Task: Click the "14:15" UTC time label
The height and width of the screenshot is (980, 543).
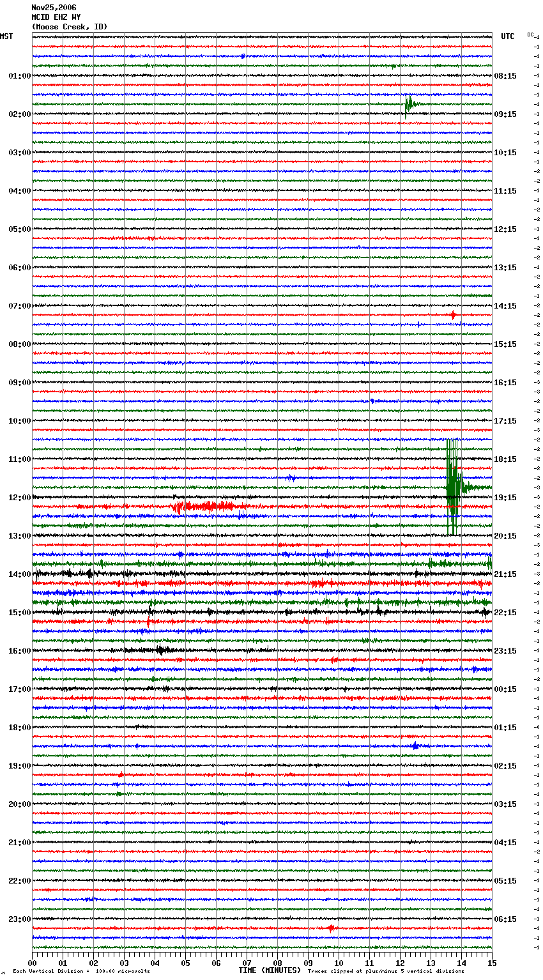Action: coord(505,306)
